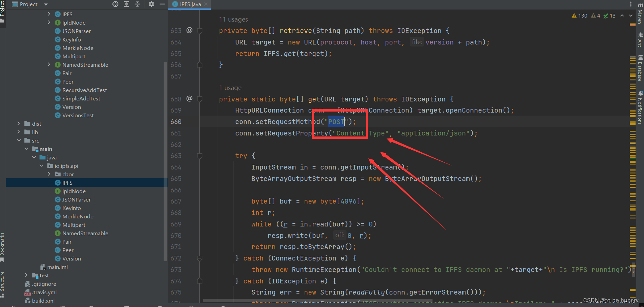This screenshot has height=307, width=644.
Task: Click the Collapse All icon in Project toolbar
Action: tap(137, 4)
